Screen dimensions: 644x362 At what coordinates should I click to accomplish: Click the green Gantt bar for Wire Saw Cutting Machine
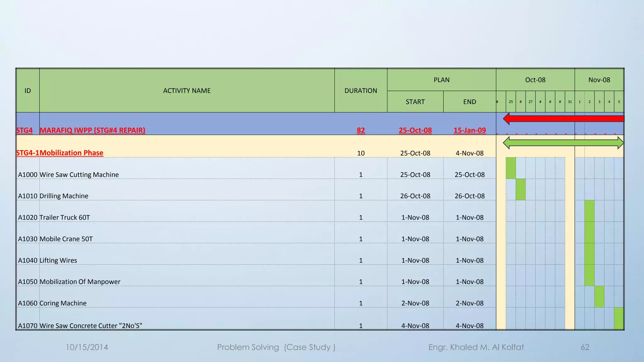511,168
